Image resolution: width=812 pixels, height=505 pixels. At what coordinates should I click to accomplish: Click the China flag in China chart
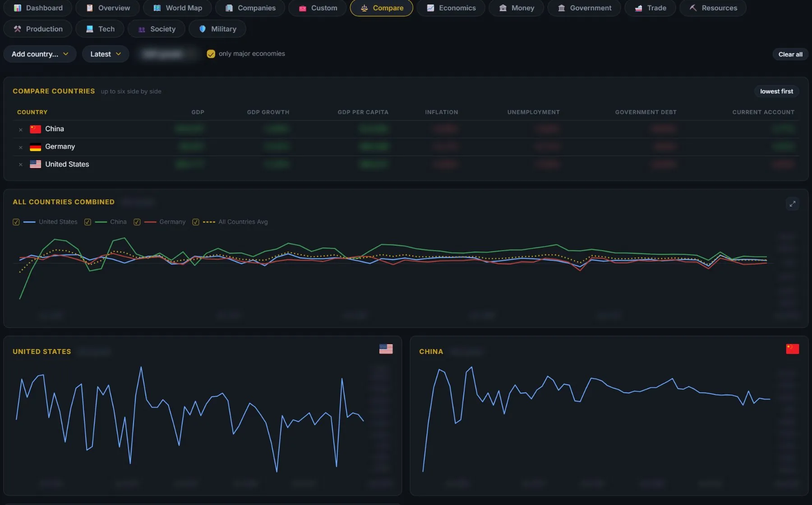(x=793, y=349)
